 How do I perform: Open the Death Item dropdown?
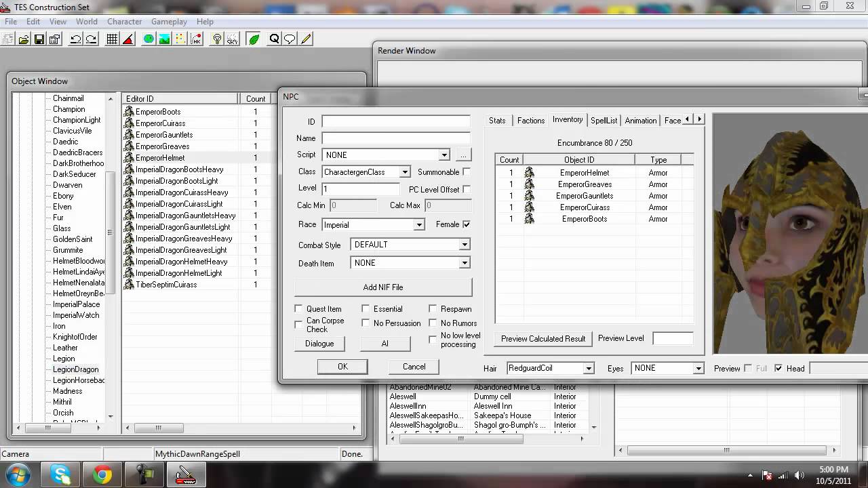465,263
